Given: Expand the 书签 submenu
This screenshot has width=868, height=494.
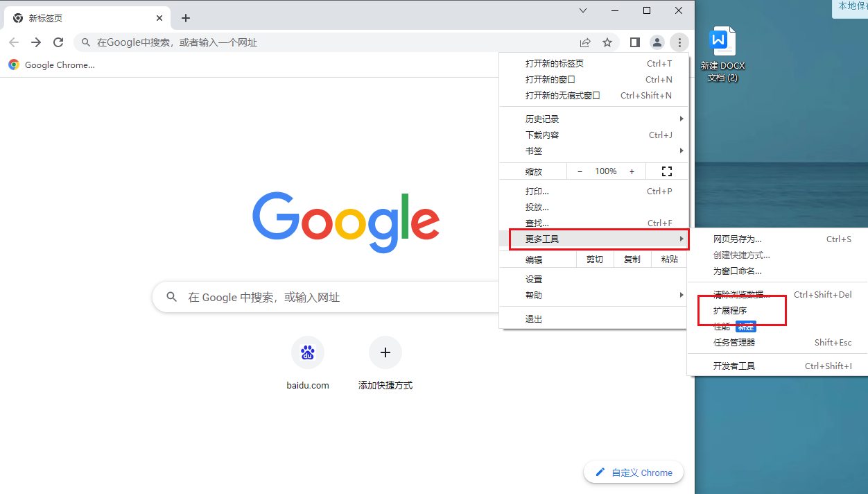Looking at the screenshot, I should click(x=593, y=151).
